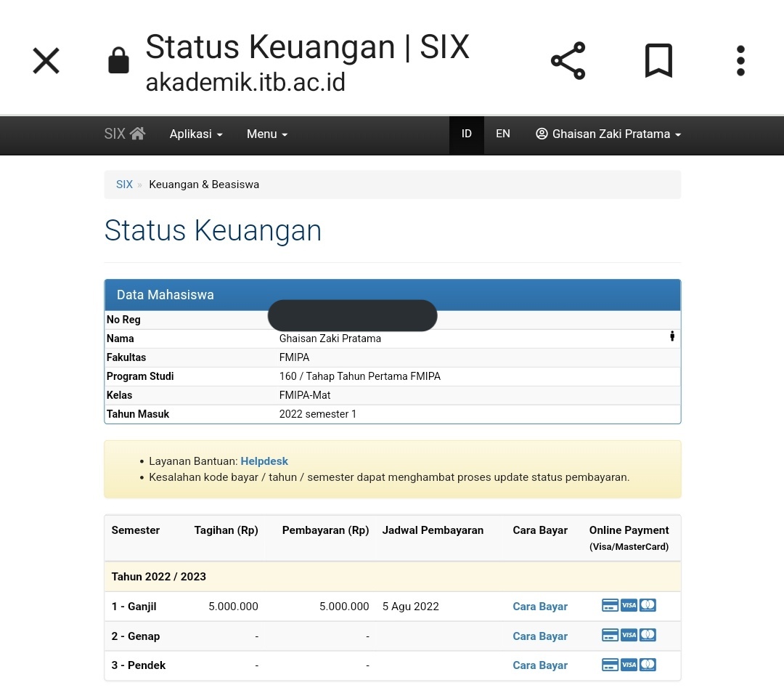Open the Ghaisan Zaki Pratama account menu
The image size is (784, 693).
tap(608, 134)
